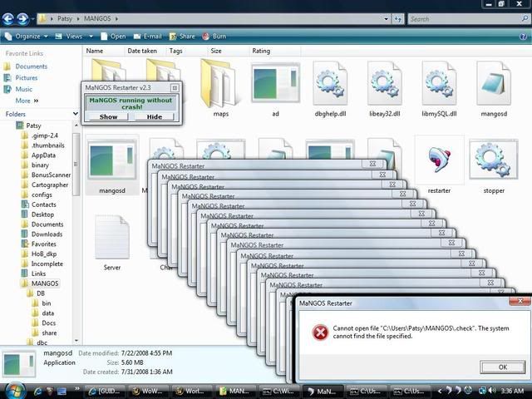
Task: Click the Back navigation arrow
Action: tap(7, 19)
